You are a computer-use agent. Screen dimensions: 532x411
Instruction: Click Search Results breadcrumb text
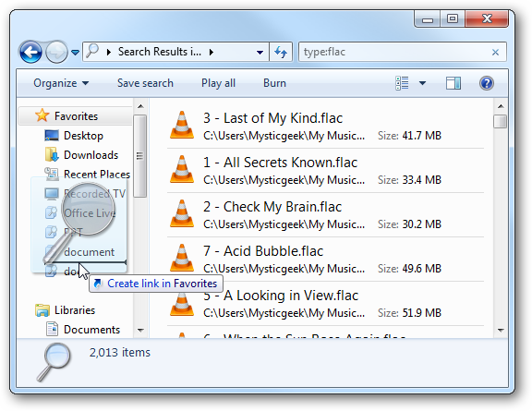coord(160,52)
